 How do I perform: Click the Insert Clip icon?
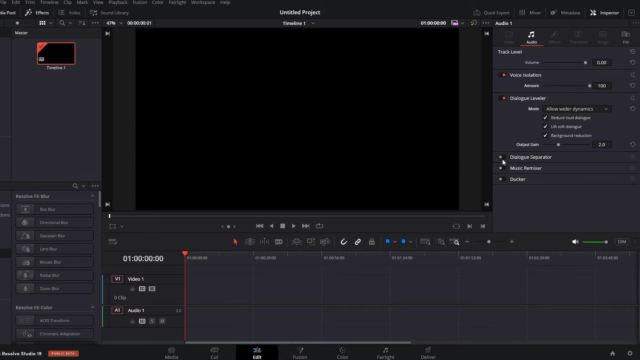pyautogui.click(x=297, y=242)
